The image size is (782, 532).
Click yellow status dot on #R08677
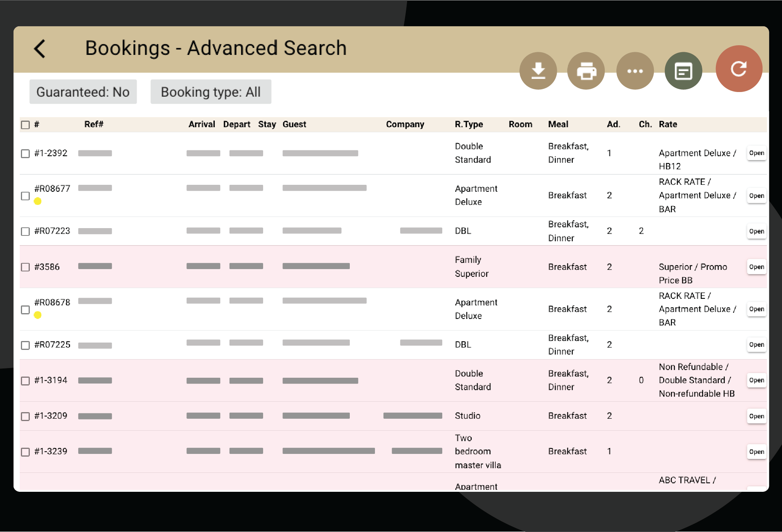point(38,201)
